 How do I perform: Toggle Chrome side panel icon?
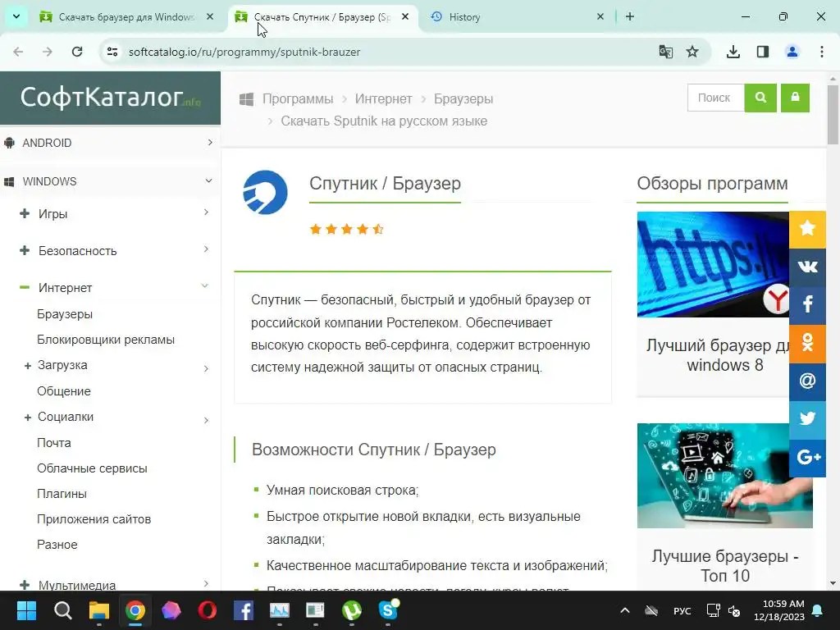[x=762, y=52]
